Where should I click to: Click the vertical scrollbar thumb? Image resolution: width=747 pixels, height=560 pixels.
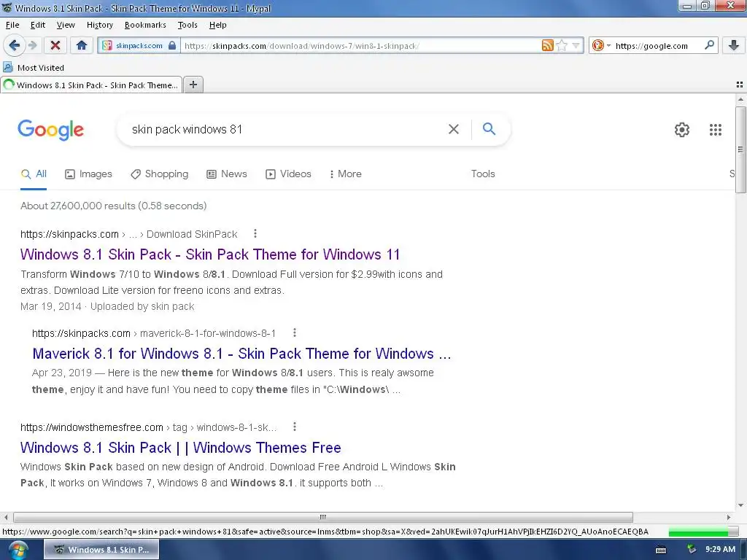(740, 149)
